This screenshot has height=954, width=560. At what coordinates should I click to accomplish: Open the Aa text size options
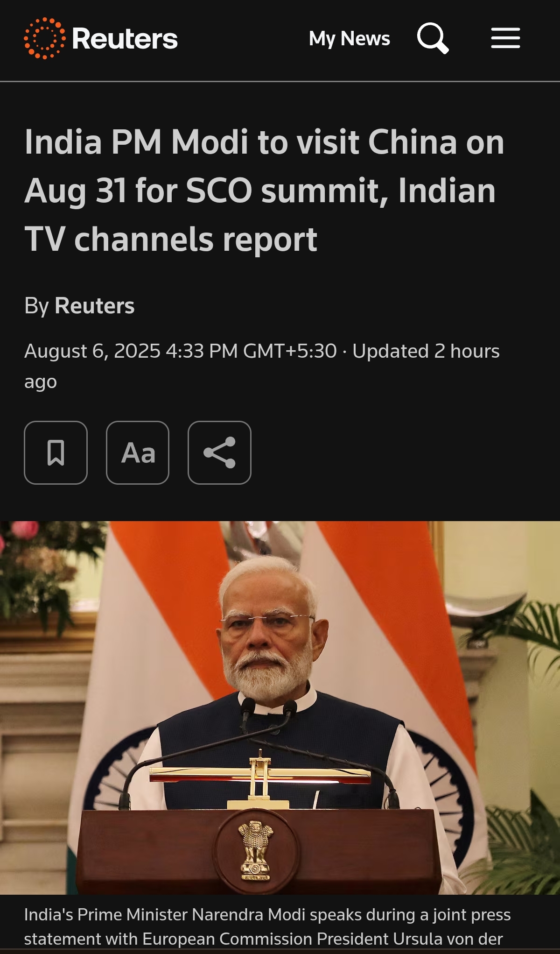pyautogui.click(x=138, y=452)
